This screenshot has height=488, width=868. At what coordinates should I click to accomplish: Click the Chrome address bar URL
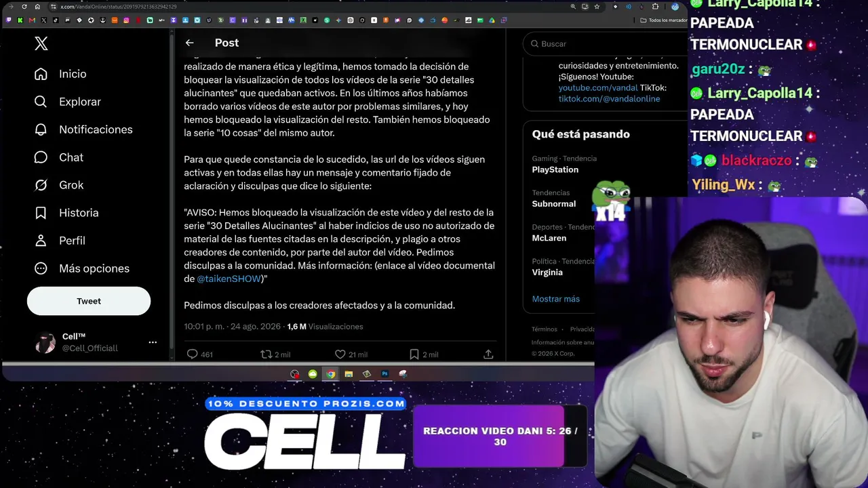click(119, 7)
